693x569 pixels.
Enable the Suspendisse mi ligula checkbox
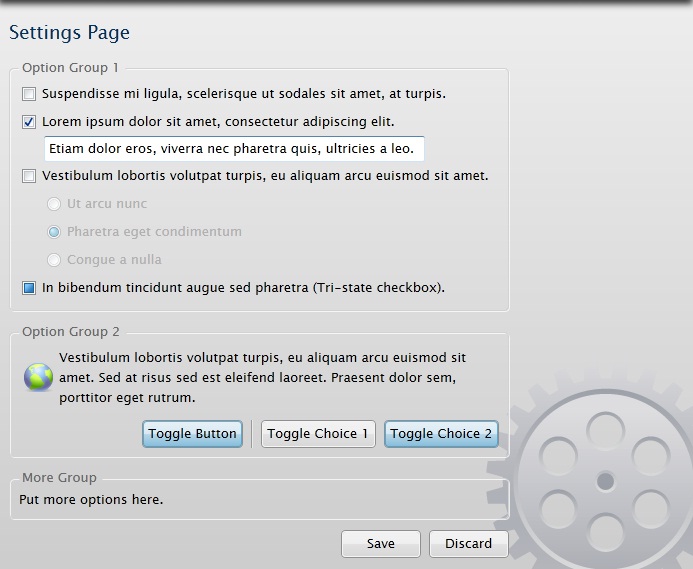click(29, 94)
